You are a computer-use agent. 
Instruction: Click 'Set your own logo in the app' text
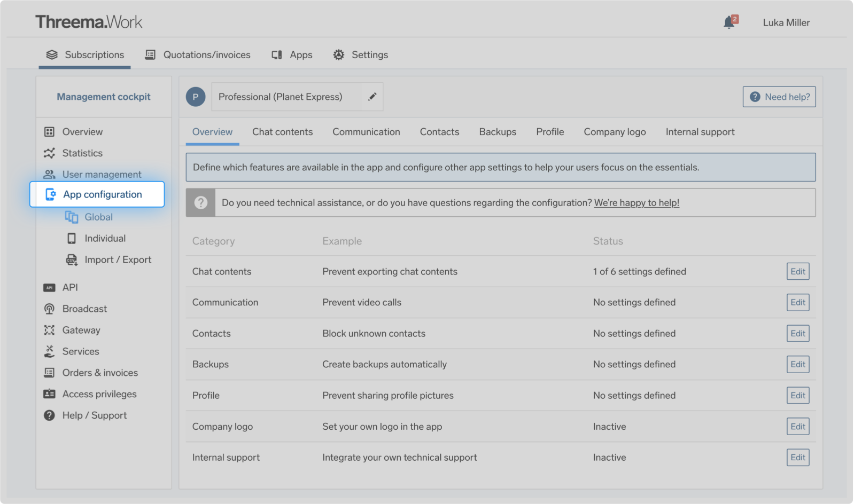(x=382, y=426)
